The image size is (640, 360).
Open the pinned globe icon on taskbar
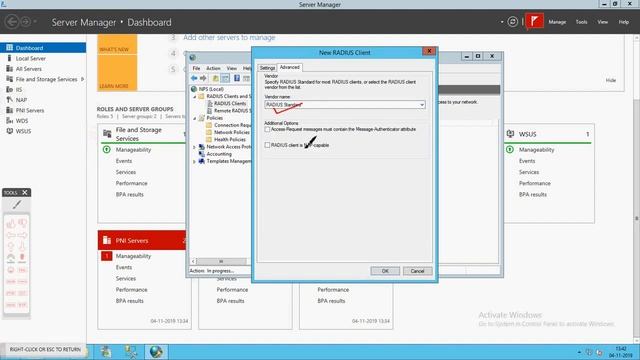click(x=156, y=351)
